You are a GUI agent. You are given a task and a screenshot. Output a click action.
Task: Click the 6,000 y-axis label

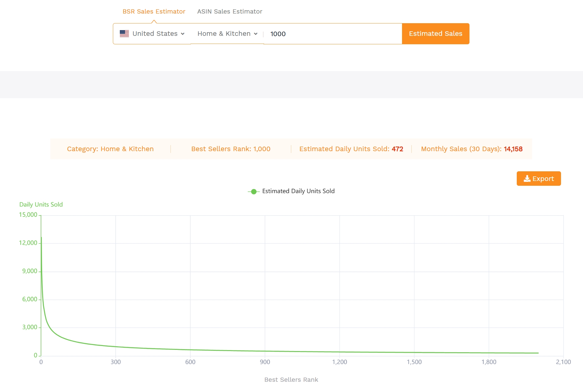click(x=30, y=299)
